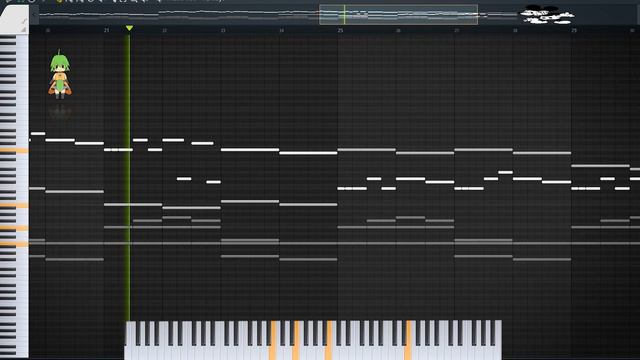
Task: Click bar 21 on the timeline ruler
Action: 107,31
